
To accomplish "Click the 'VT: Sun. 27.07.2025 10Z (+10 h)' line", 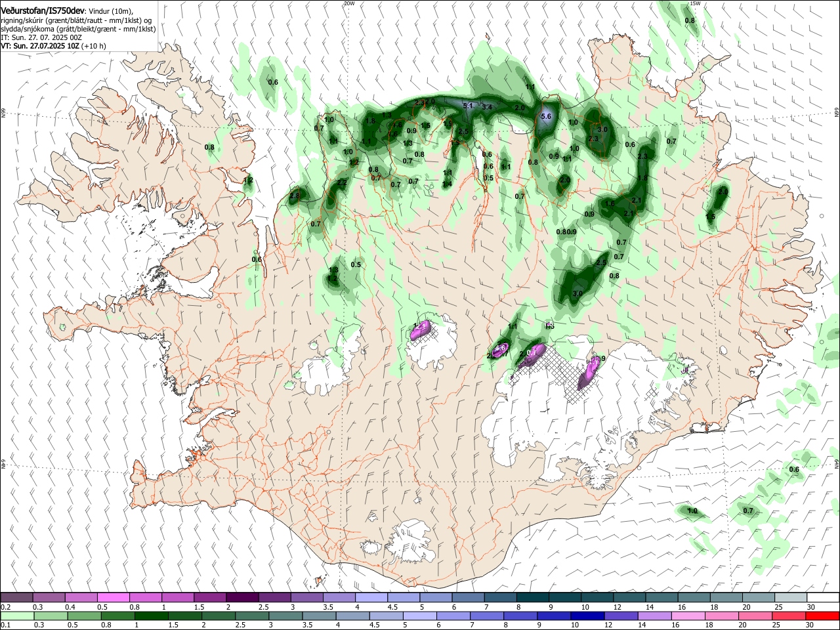I will (x=53, y=47).
